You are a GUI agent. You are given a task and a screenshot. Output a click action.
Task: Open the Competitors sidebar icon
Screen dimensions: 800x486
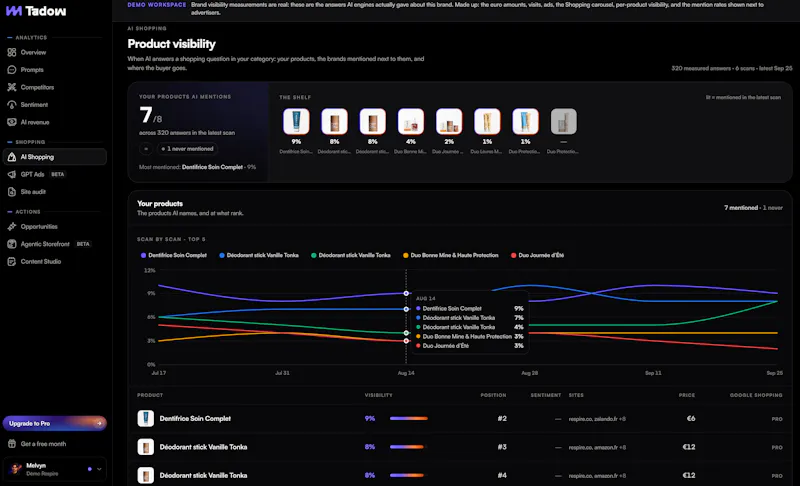pyautogui.click(x=12, y=87)
